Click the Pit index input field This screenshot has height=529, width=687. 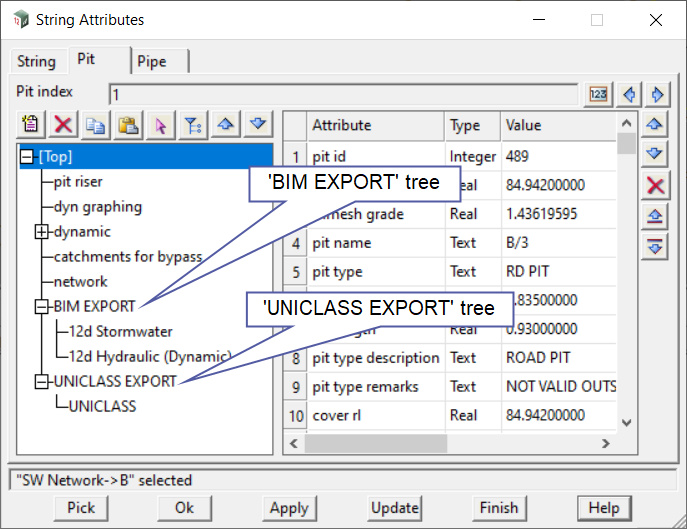(x=344, y=95)
